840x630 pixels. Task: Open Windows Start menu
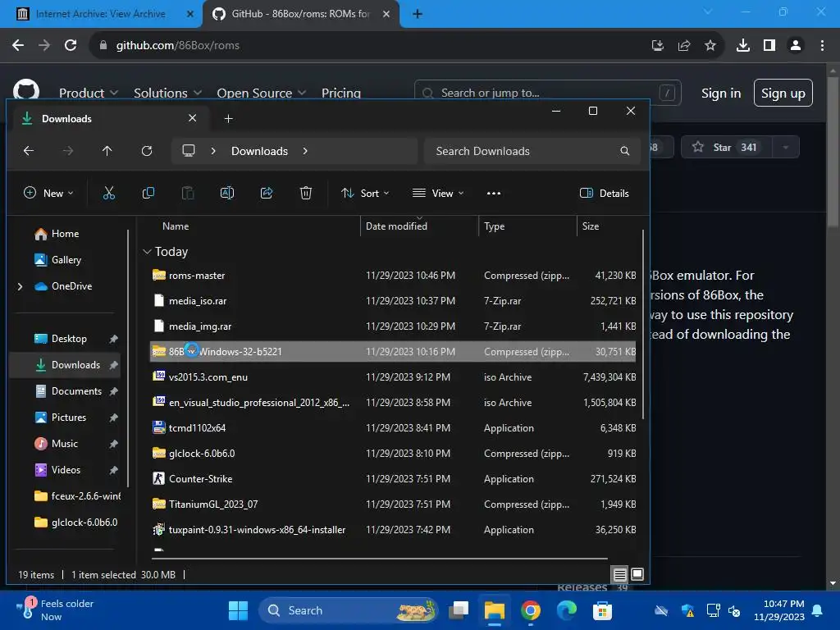(x=239, y=610)
